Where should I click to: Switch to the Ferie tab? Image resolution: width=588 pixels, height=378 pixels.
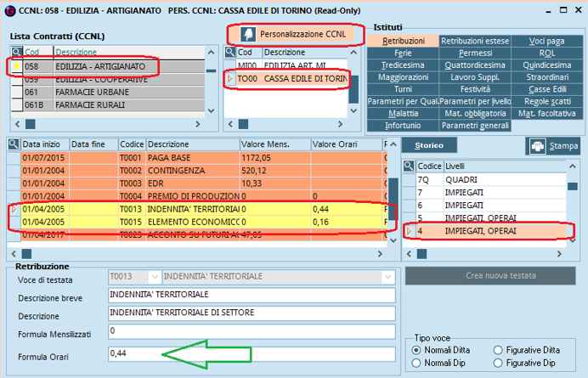click(403, 53)
